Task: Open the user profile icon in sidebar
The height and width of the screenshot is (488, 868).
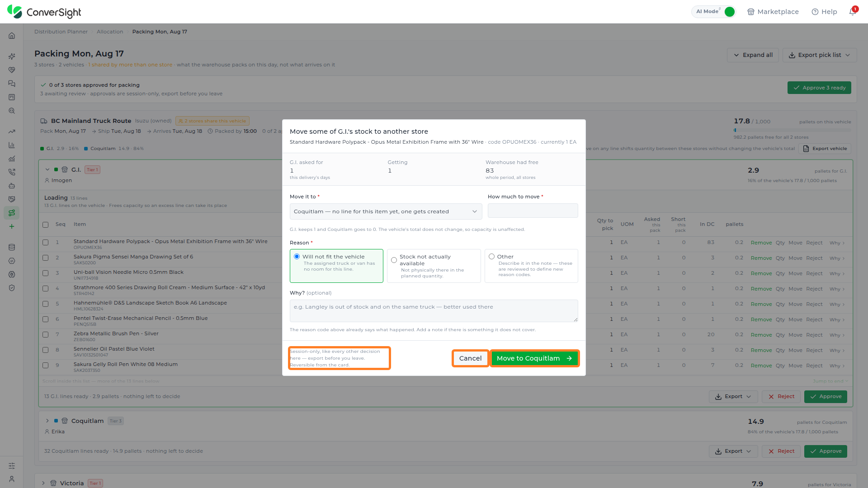Action: (x=12, y=479)
